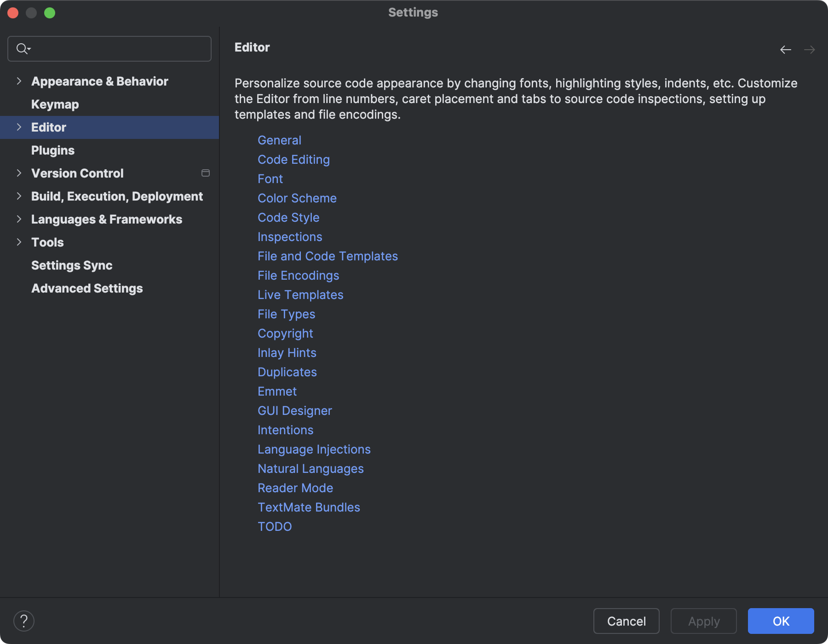Viewport: 828px width, 644px height.
Task: Navigate forward using the right arrow icon
Action: [810, 49]
